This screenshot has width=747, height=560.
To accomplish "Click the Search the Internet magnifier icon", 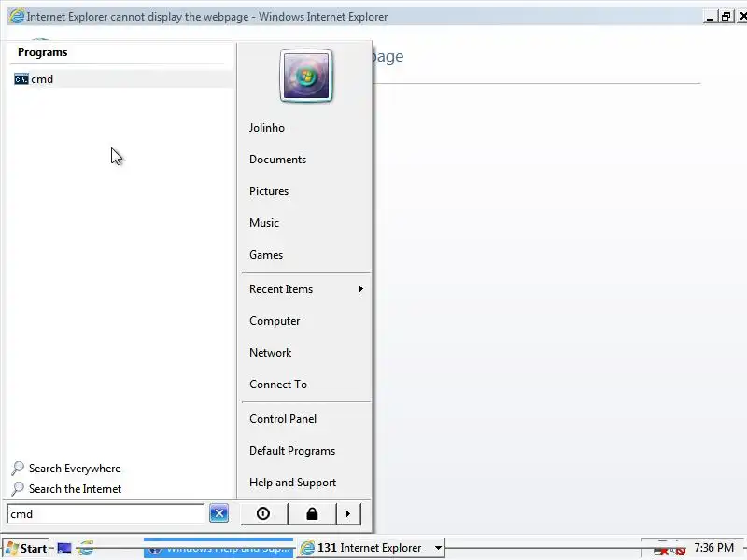I will [18, 488].
